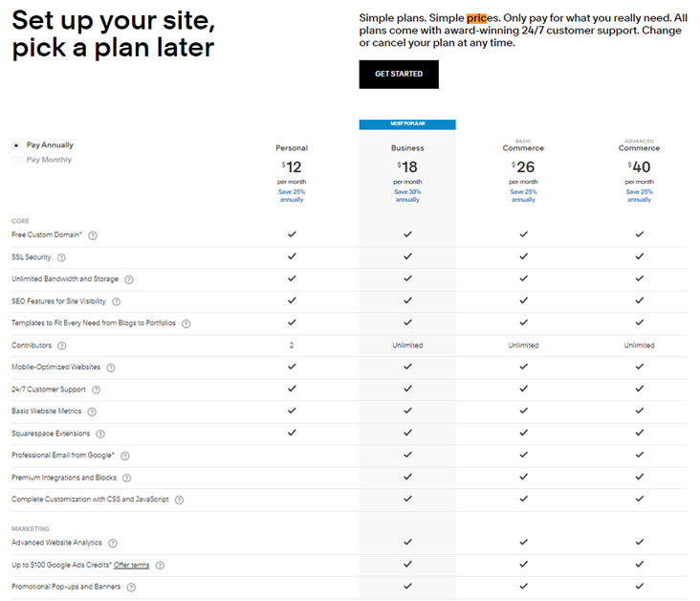Image resolution: width=700 pixels, height=601 pixels.
Task: Select the Personal plan heading
Action: [x=292, y=148]
